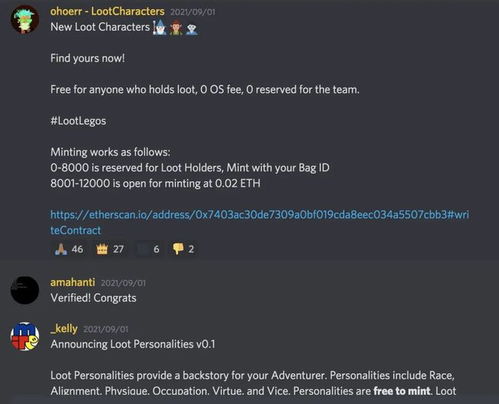Click the amahanti username
The width and height of the screenshot is (499, 404).
click(x=73, y=282)
